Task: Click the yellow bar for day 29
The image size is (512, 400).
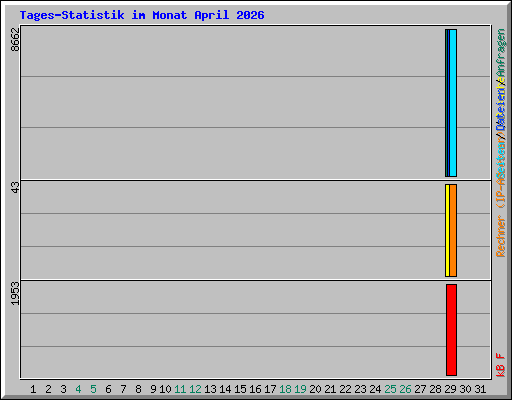Action: tap(447, 230)
